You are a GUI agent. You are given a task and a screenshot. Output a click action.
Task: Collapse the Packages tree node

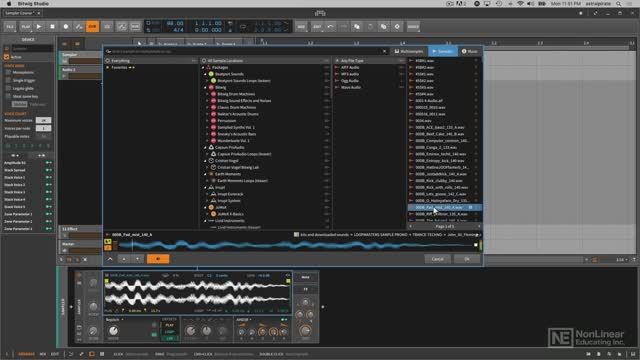point(203,67)
